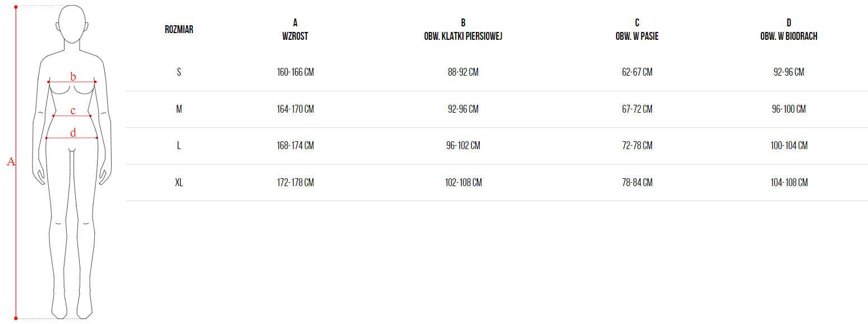
Task: Click the red 'A' height marker
Action: 10,162
